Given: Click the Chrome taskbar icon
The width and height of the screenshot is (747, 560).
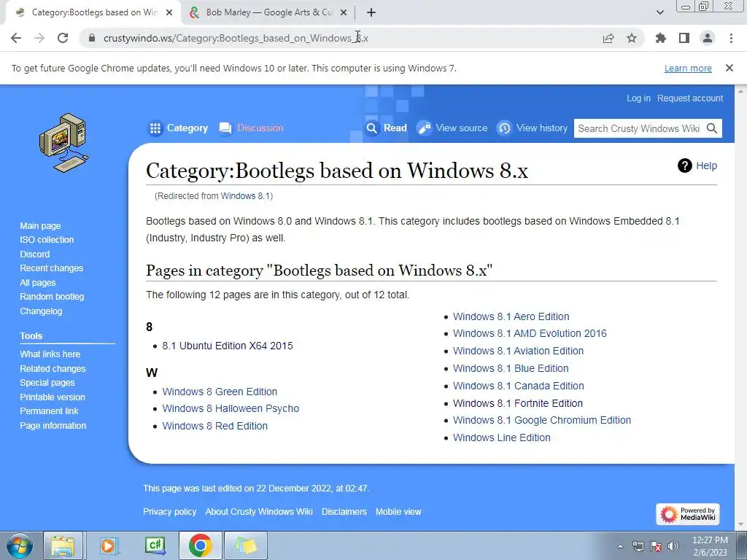Looking at the screenshot, I should click(x=200, y=545).
